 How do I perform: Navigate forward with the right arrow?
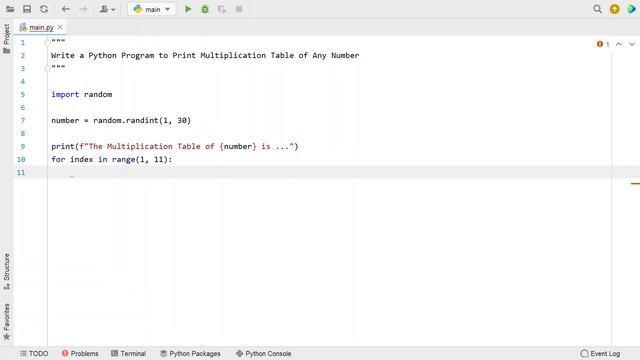83,9
